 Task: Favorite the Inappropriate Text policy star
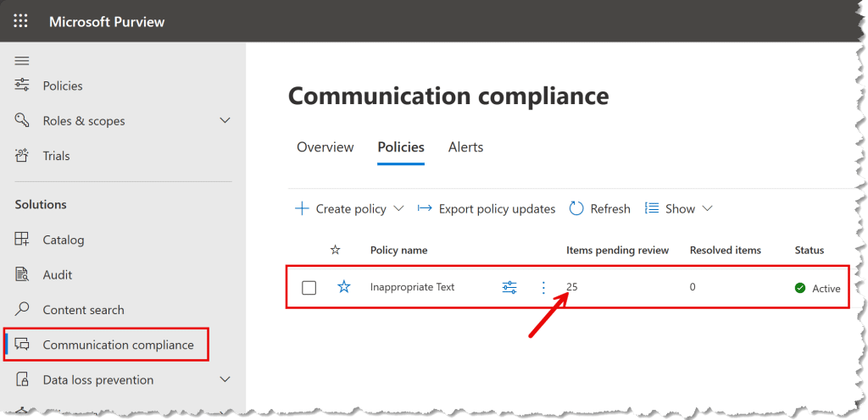tap(344, 287)
